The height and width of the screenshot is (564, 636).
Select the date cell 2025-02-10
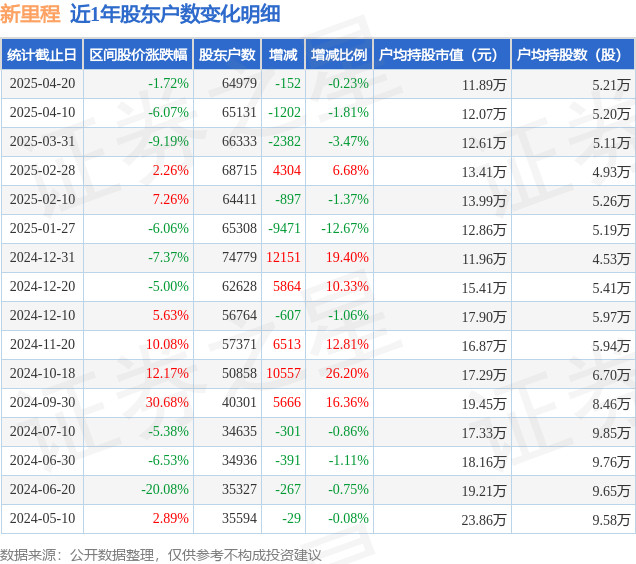pyautogui.click(x=42, y=200)
